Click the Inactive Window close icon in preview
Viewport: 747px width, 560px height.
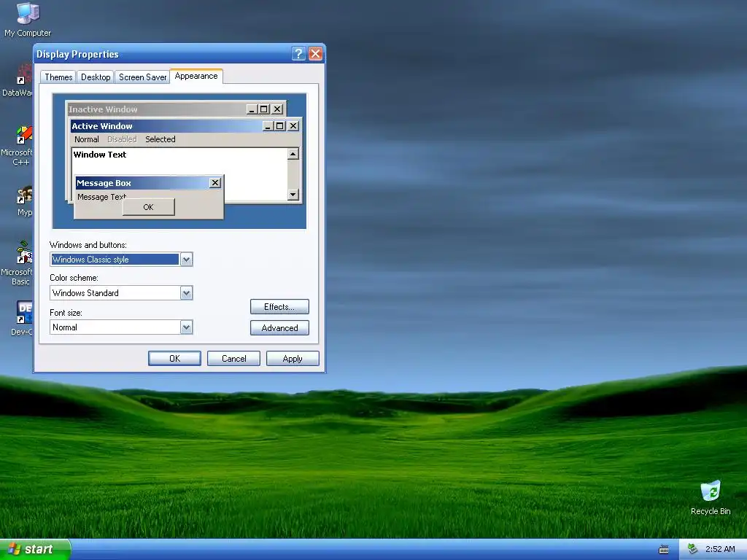point(277,109)
